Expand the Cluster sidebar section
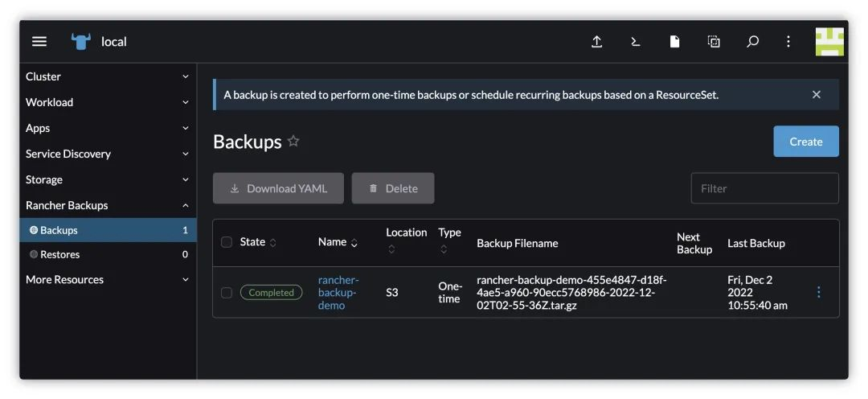868x399 pixels. click(x=108, y=76)
